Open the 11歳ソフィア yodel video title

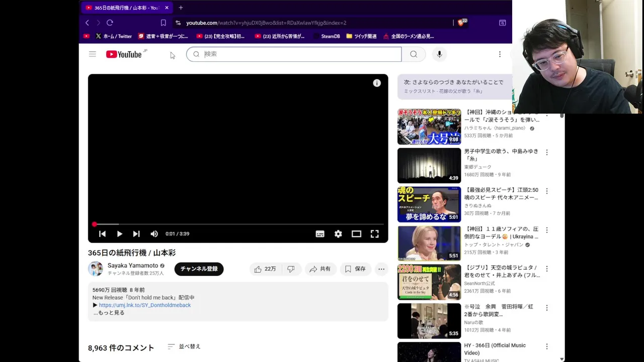[501, 233]
